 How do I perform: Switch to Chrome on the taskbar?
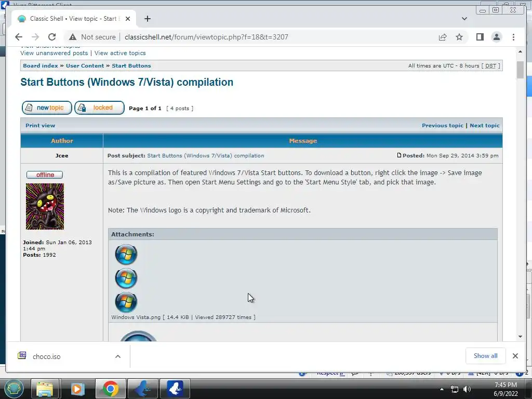[110, 389]
